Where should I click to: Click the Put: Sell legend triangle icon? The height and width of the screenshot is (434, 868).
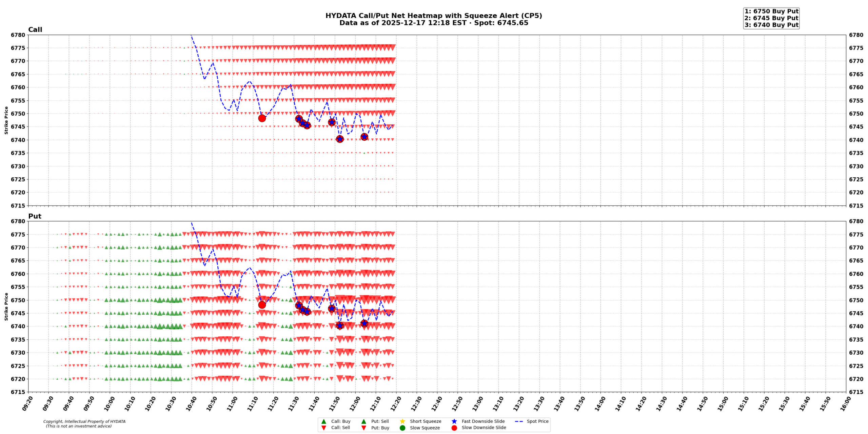click(x=364, y=421)
